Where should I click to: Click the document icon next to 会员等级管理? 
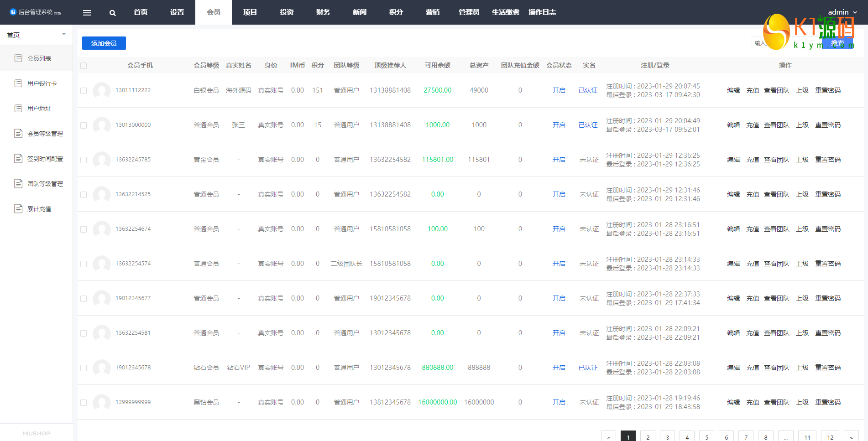point(18,133)
